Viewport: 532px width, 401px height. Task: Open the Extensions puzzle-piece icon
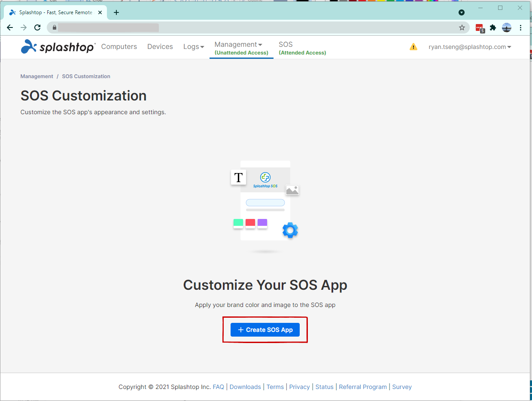point(493,27)
